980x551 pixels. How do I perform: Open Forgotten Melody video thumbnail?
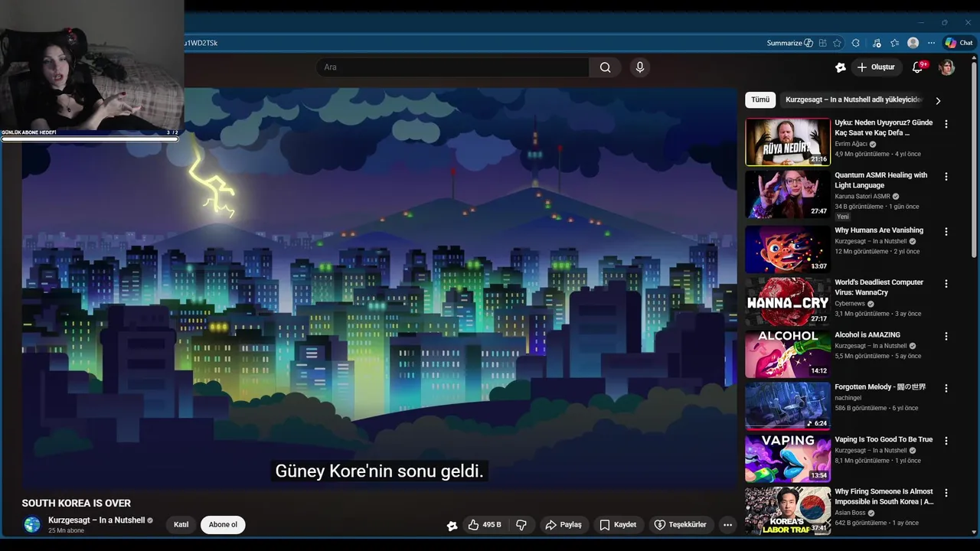(788, 406)
